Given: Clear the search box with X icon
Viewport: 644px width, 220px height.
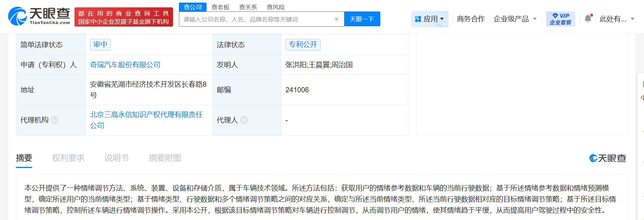Looking at the screenshot, I should click(336, 19).
